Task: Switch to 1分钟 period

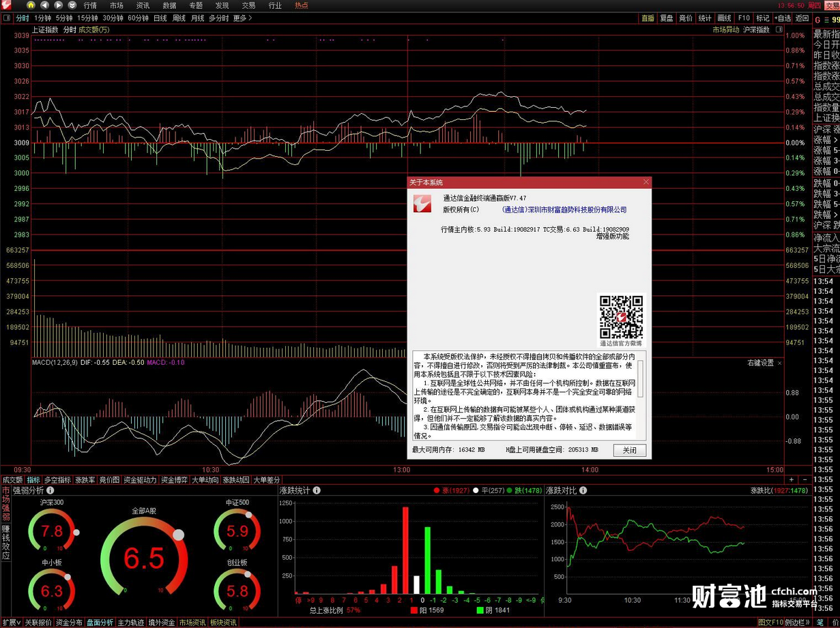Action: [42, 18]
